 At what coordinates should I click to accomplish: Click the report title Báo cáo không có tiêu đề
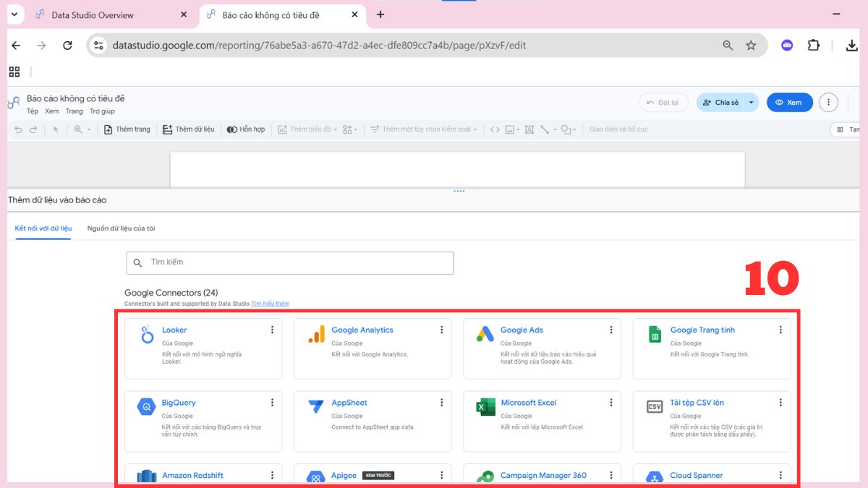(76, 98)
